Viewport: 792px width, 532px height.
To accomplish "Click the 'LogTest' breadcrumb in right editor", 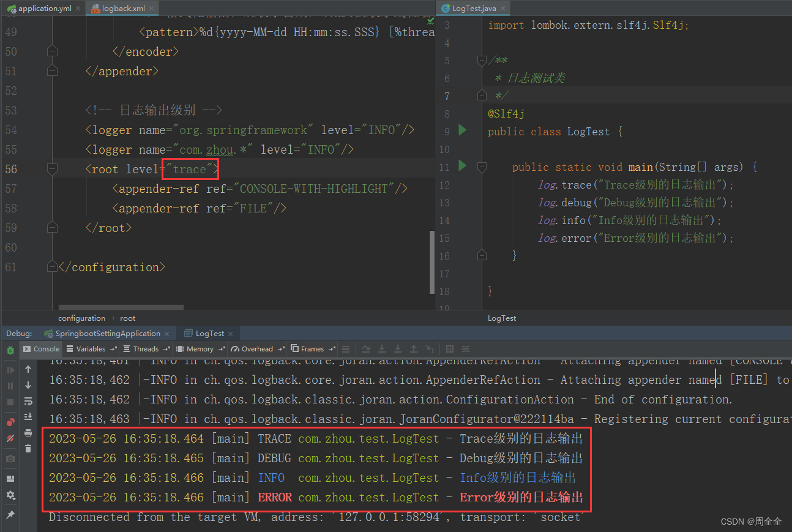I will [x=502, y=318].
